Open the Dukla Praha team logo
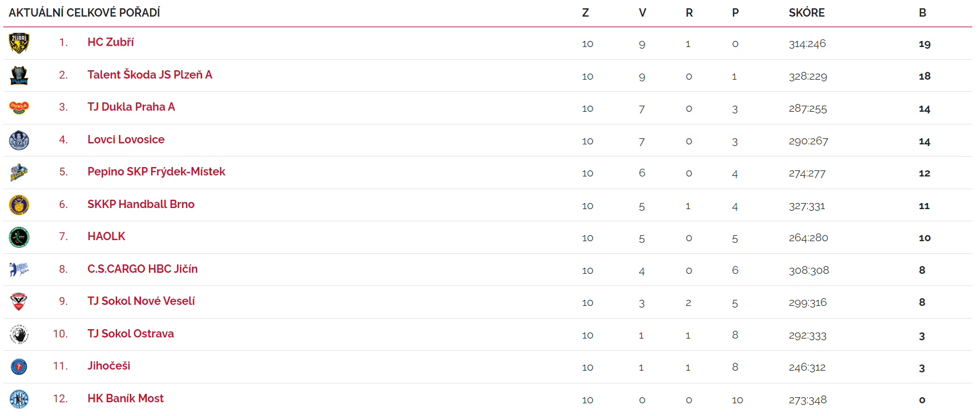Screen dimensions: 980x416 [19, 107]
